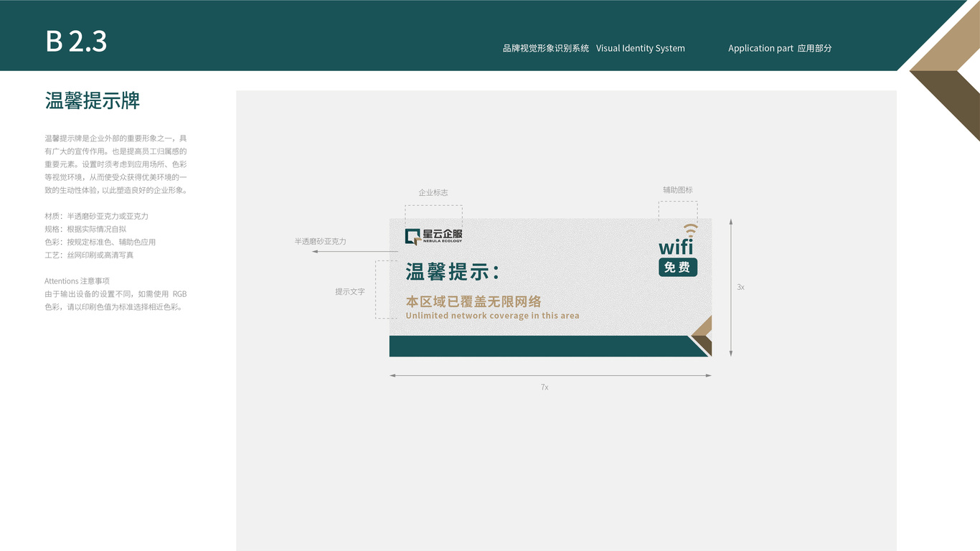Click text Unlimited network coverage in this area

click(x=492, y=316)
